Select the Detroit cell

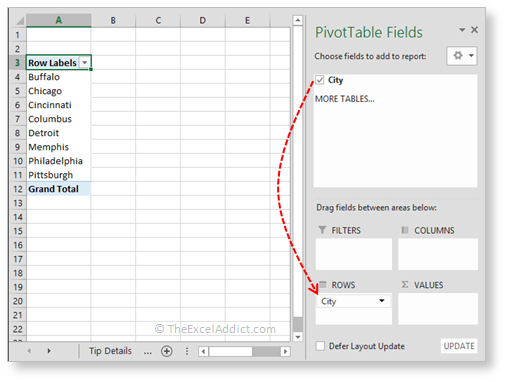[x=59, y=133]
